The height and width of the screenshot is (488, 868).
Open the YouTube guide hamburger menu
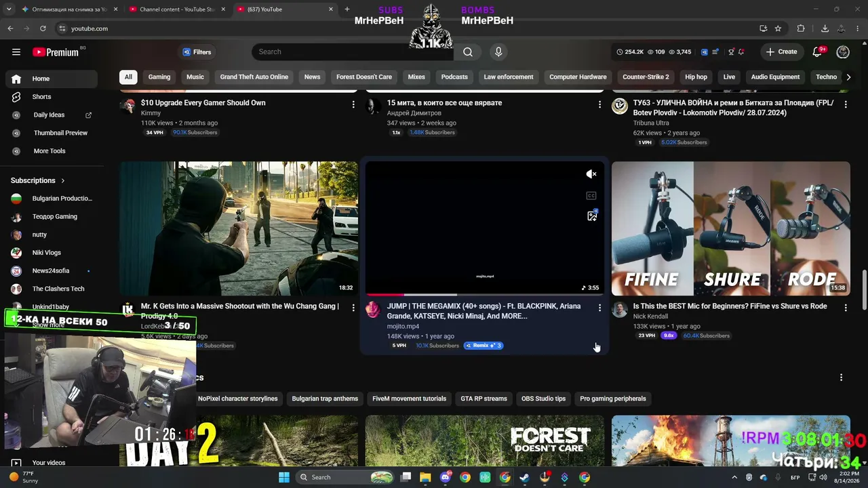[16, 52]
